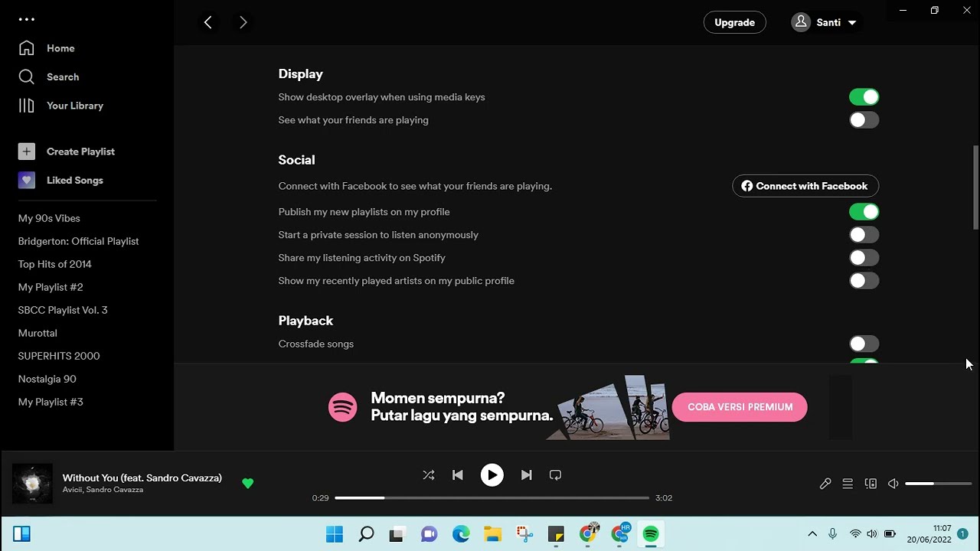Click the settings page scrollbar
The image size is (980, 551).
pyautogui.click(x=975, y=187)
